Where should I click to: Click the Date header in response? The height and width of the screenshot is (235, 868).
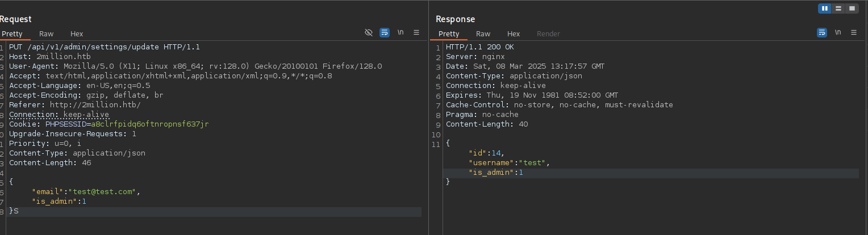[x=525, y=66]
